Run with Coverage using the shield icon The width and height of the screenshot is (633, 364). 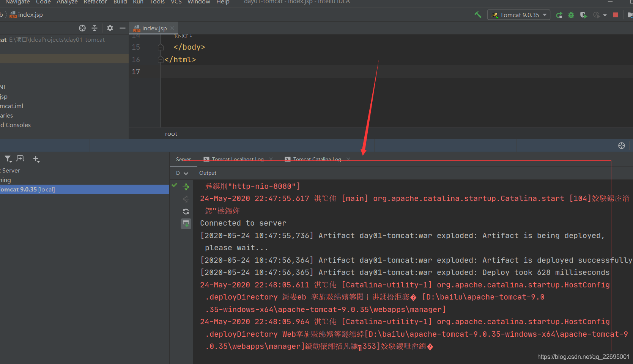(x=583, y=15)
